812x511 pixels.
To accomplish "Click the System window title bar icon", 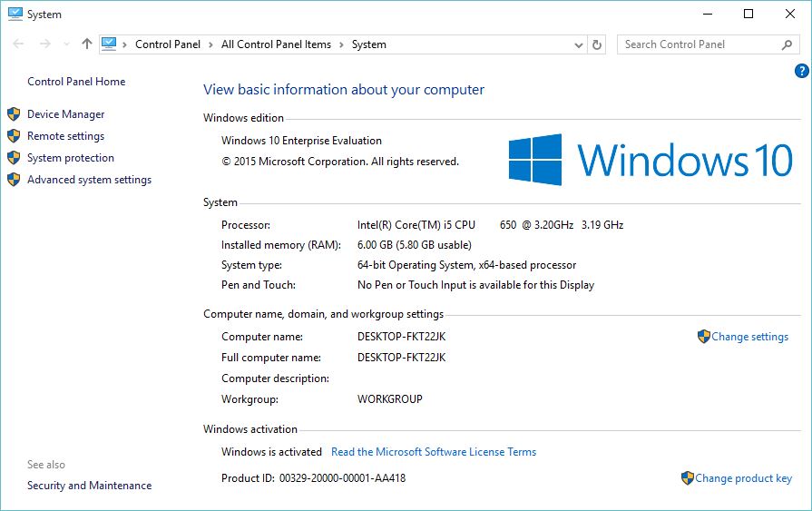I will 15,14.
